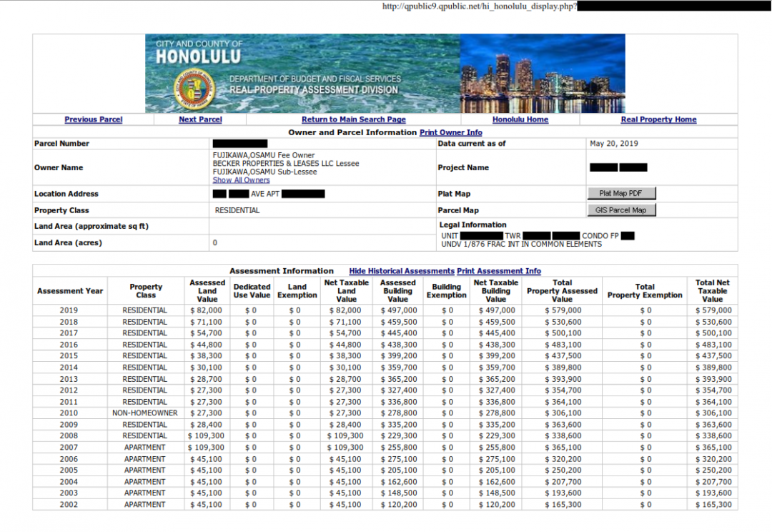Click the Total Net Taxable Value header
The width and height of the screenshot is (772, 532).
click(x=711, y=291)
